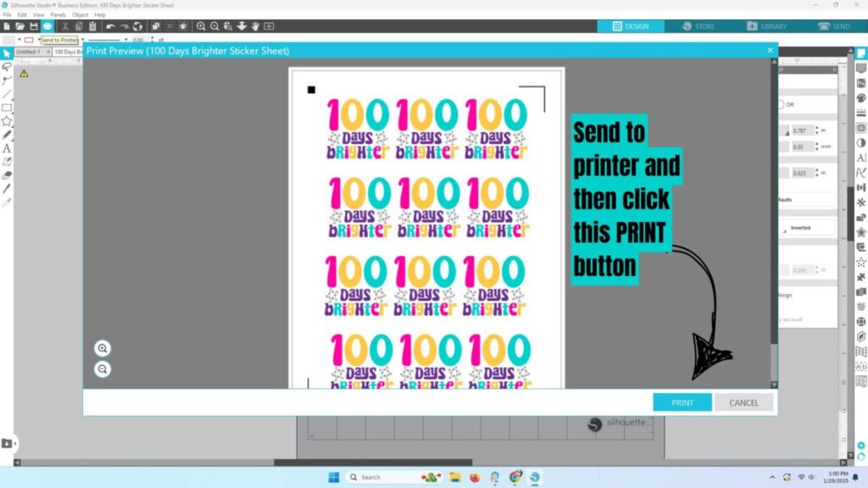Screen dimensions: 868x488
Task: Click the Undo arrow icon
Action: [x=110, y=26]
